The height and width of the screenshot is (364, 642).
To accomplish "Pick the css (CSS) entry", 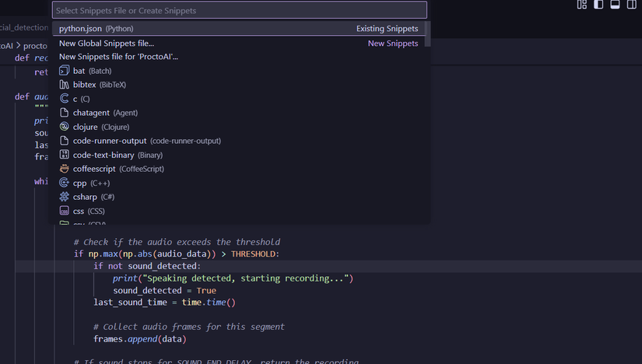I will (x=240, y=211).
